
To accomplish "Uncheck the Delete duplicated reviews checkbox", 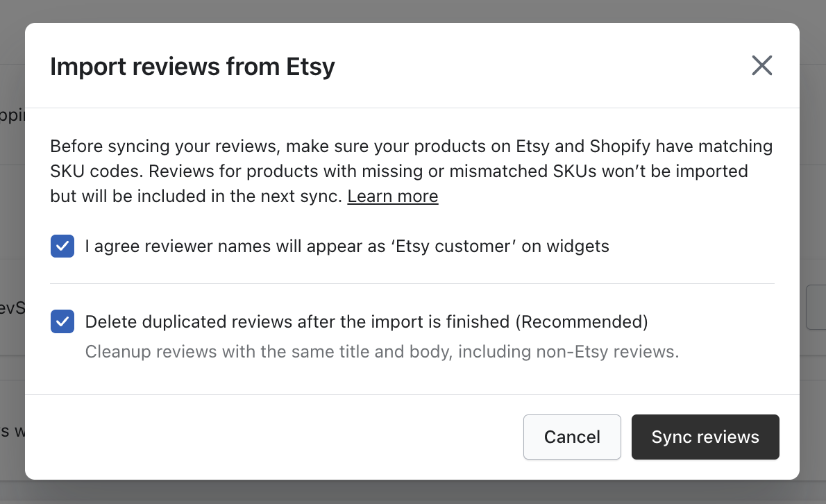I will pos(62,322).
